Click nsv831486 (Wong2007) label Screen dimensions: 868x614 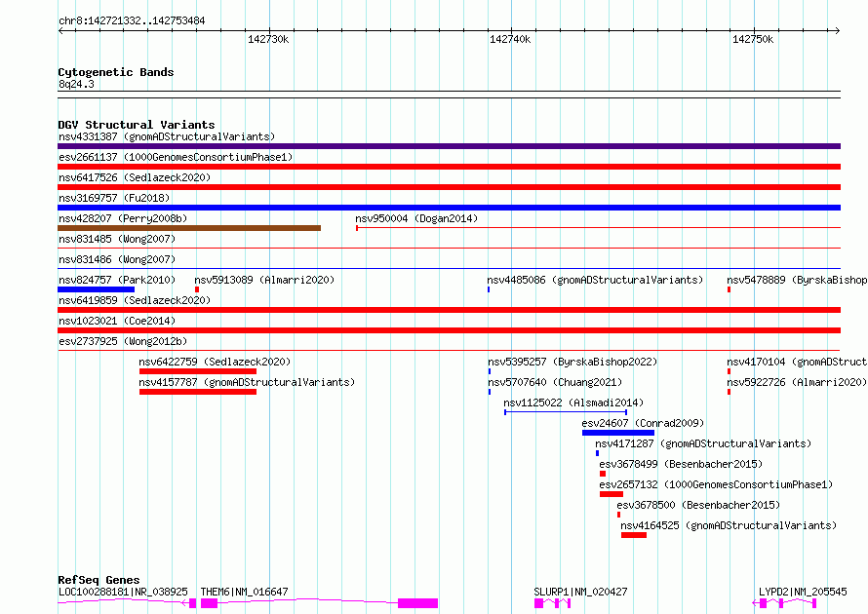tap(117, 259)
